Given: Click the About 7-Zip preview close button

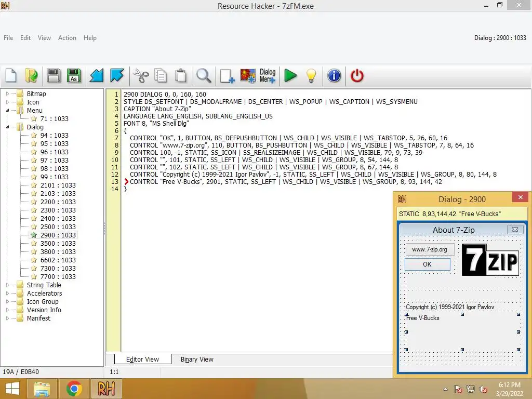Looking at the screenshot, I should pos(515,230).
